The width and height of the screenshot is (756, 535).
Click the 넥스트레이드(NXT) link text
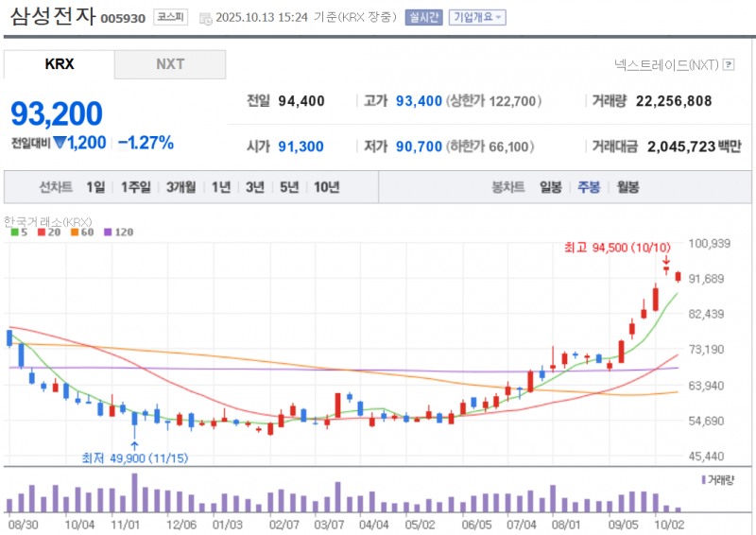point(665,64)
